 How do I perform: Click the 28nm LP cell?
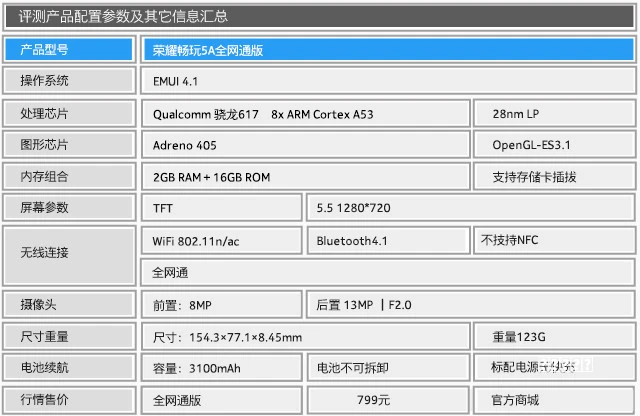[554, 113]
